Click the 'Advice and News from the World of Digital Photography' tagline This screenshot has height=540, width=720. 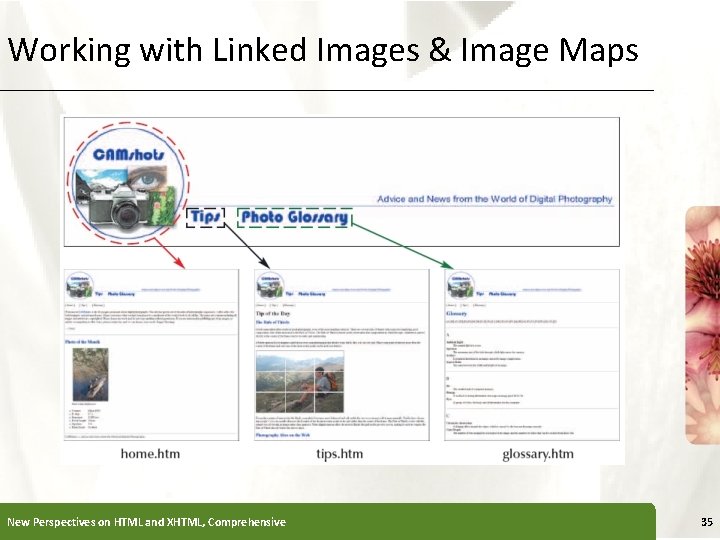click(495, 199)
